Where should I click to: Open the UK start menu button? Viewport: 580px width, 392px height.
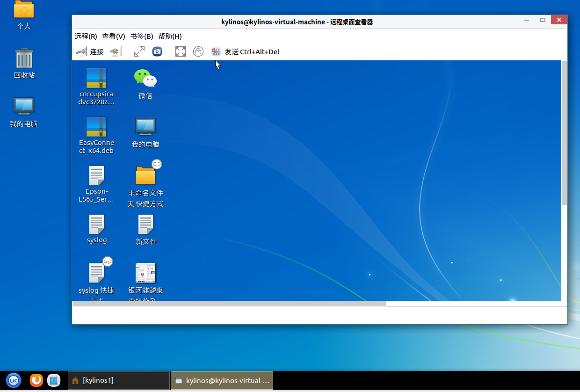click(x=14, y=380)
